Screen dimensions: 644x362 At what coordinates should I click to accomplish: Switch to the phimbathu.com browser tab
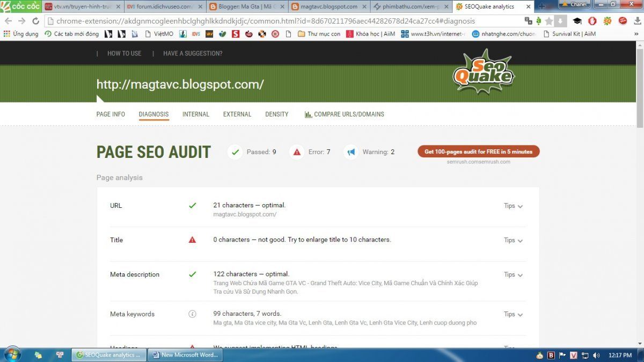click(x=411, y=6)
